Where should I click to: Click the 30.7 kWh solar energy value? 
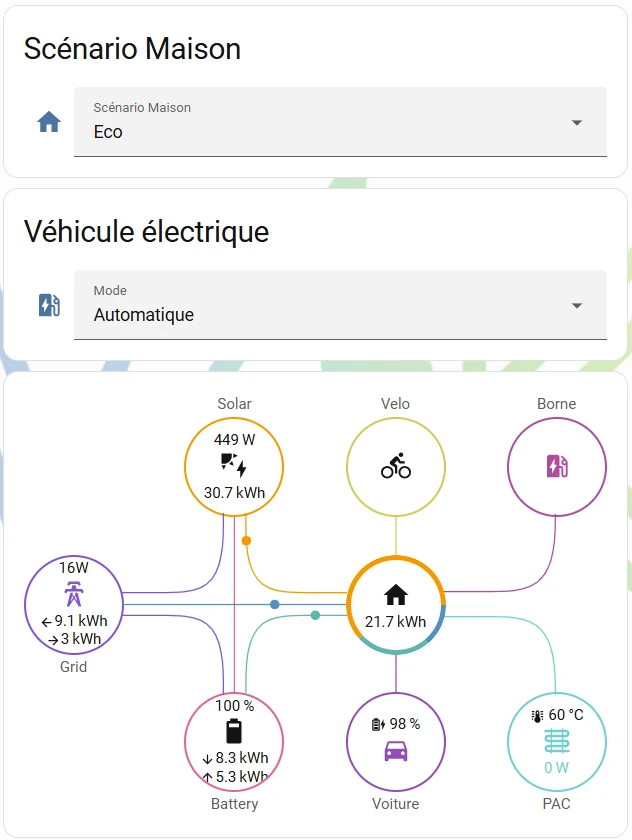pos(235,492)
